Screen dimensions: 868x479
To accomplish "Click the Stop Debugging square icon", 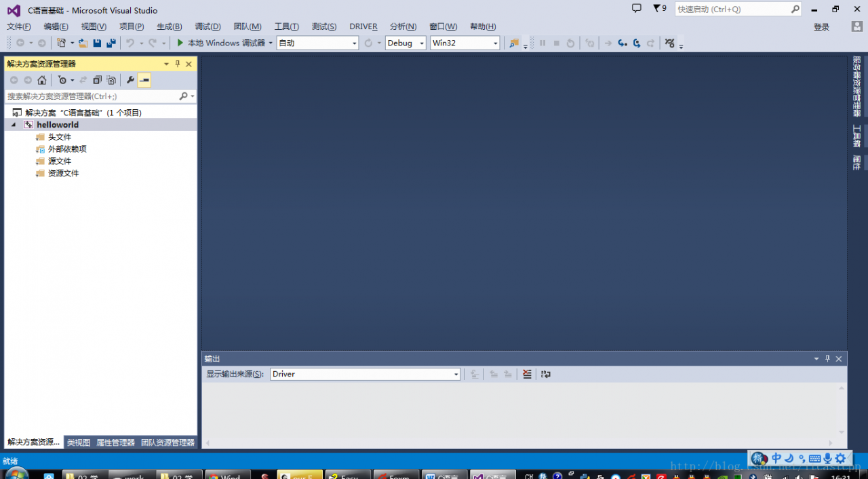I will tap(557, 43).
